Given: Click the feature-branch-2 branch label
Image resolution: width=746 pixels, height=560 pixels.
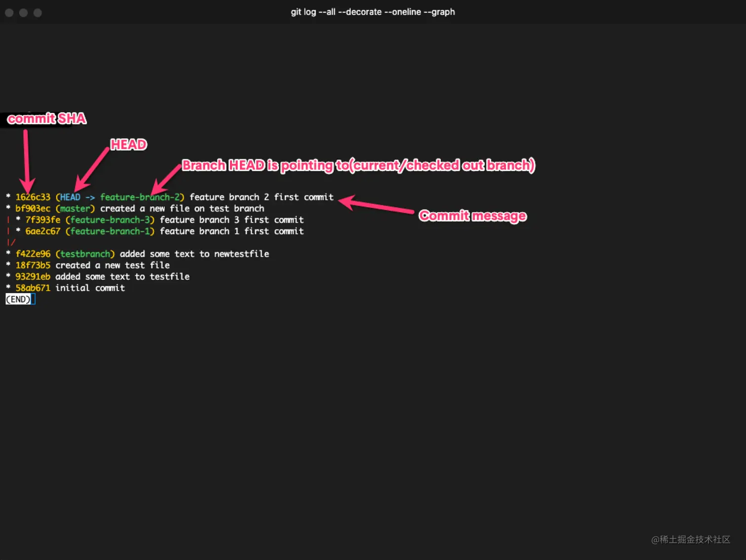Looking at the screenshot, I should pyautogui.click(x=140, y=197).
